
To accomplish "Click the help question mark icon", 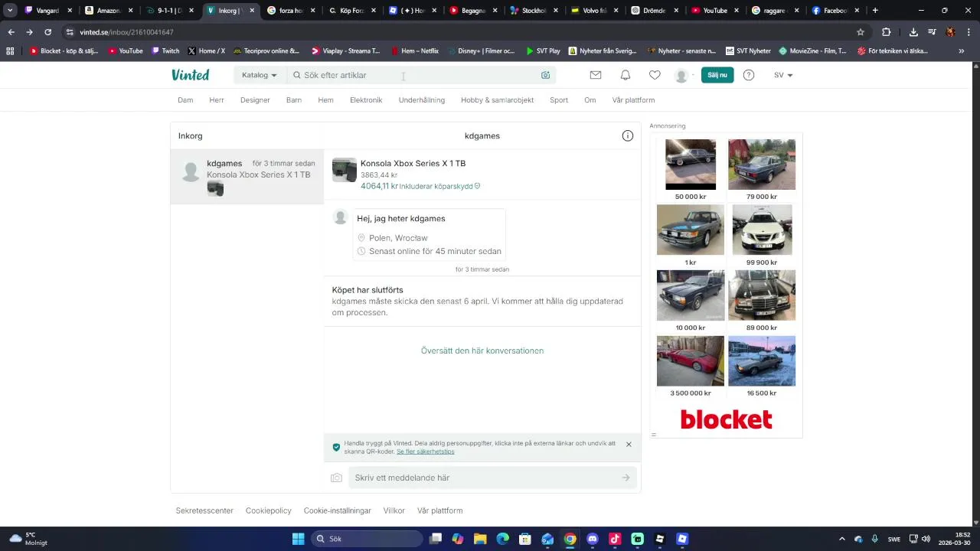I will point(749,75).
